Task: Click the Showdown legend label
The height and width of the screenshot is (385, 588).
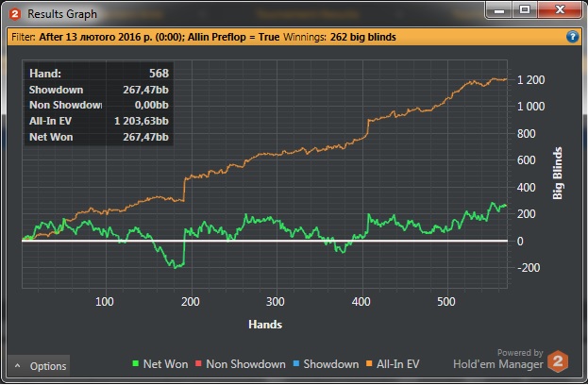Action: tap(330, 364)
